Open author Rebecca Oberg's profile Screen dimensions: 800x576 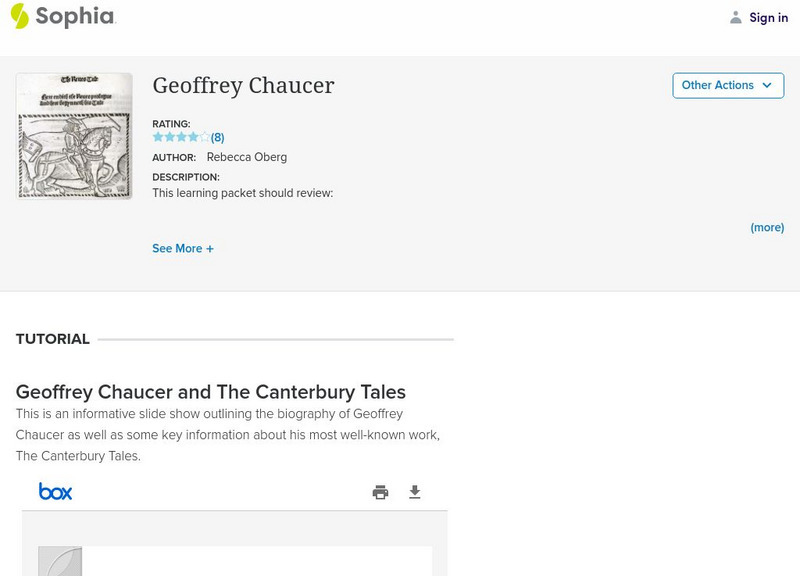pos(245,157)
